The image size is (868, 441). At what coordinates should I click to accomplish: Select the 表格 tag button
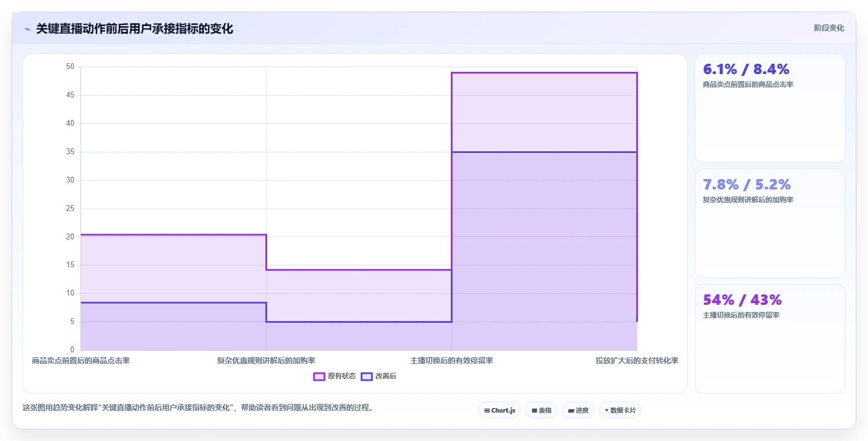click(x=541, y=410)
